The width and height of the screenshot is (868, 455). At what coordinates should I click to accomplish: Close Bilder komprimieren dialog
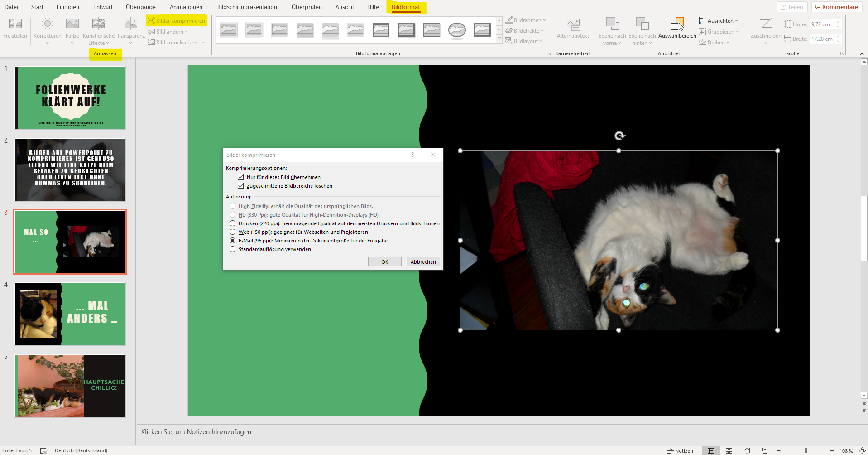[433, 155]
